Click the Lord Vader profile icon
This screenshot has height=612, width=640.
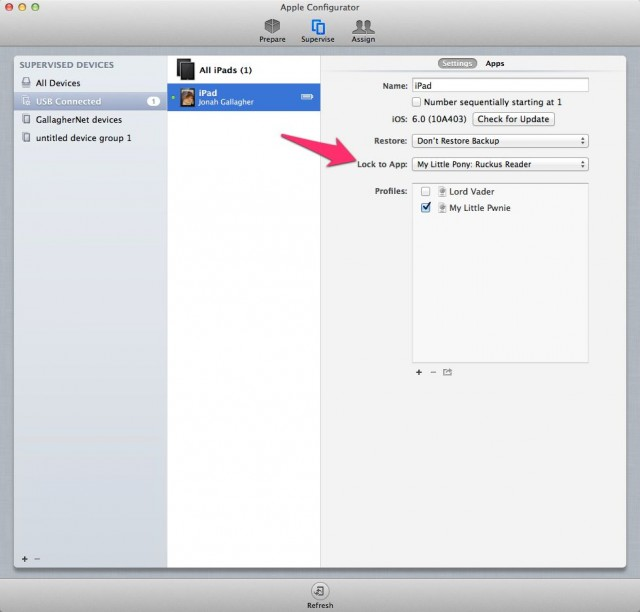click(442, 191)
